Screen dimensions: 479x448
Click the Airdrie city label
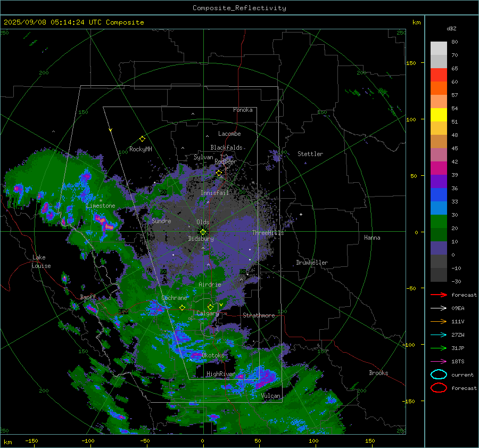pos(210,284)
